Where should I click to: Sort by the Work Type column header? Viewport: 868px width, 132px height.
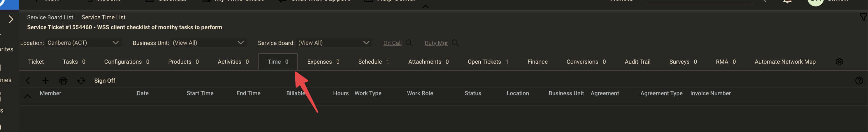(x=368, y=93)
